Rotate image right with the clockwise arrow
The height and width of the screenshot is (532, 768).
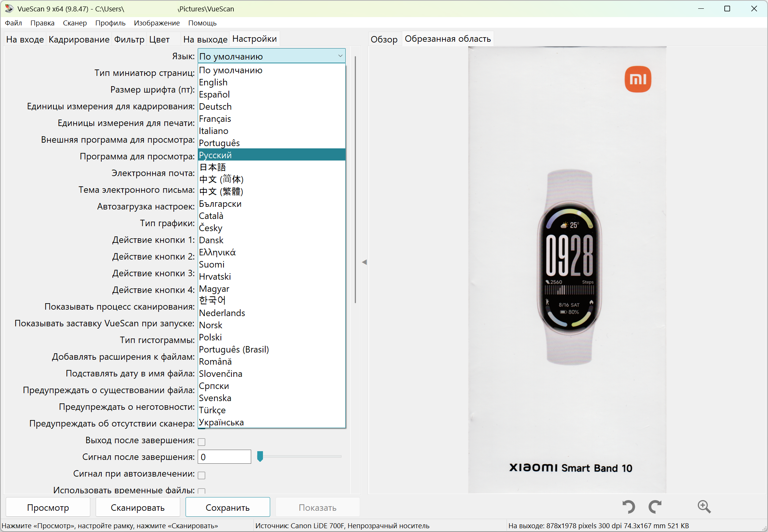[655, 507]
